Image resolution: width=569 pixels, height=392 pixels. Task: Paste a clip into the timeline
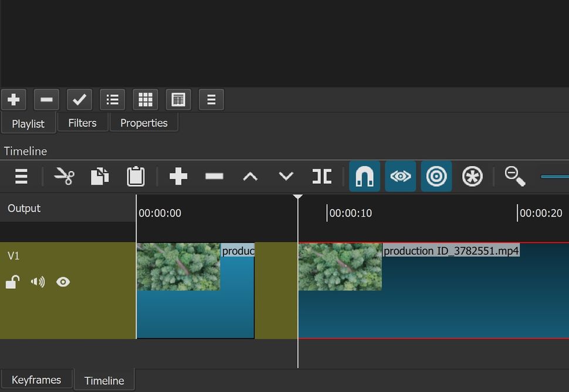click(136, 176)
